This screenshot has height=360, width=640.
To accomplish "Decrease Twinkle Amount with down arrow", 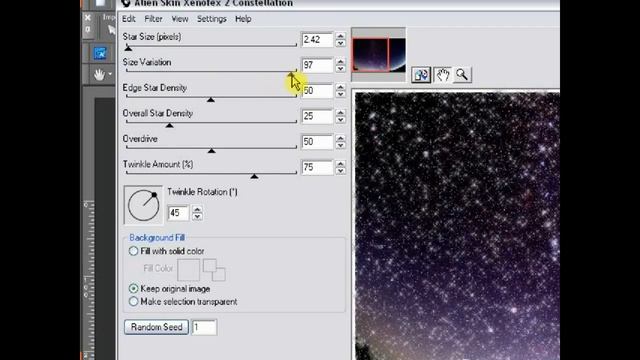I will pyautogui.click(x=340, y=171).
